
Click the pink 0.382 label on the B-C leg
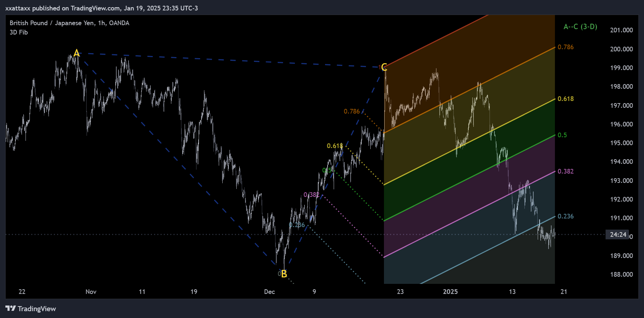point(311,195)
